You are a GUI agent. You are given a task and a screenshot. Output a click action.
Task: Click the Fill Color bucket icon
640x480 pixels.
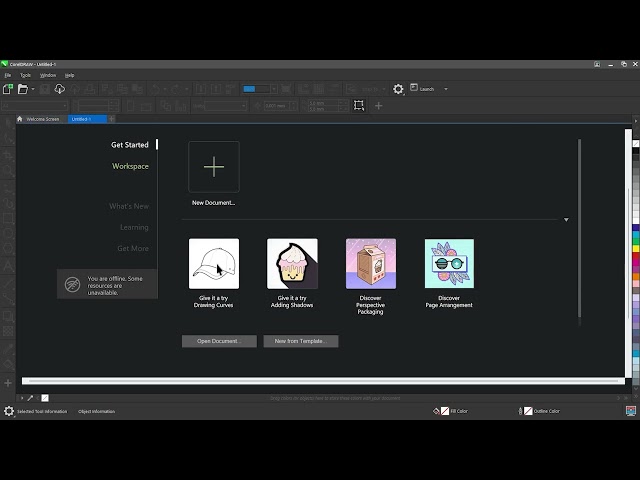(x=436, y=411)
